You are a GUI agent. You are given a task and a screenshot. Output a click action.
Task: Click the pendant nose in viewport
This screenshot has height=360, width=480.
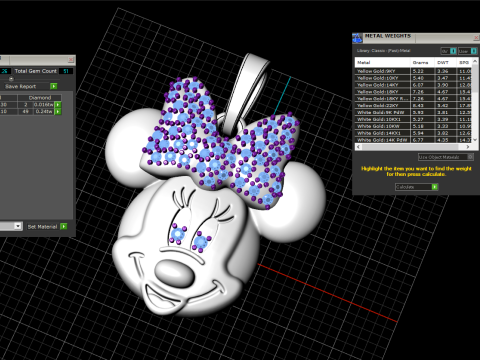[174, 273]
